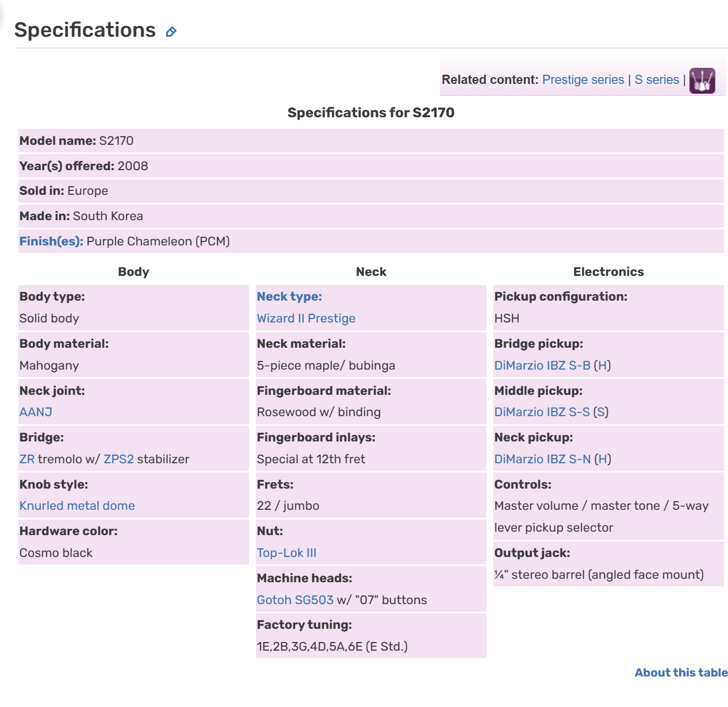Open the S series link

point(656,80)
